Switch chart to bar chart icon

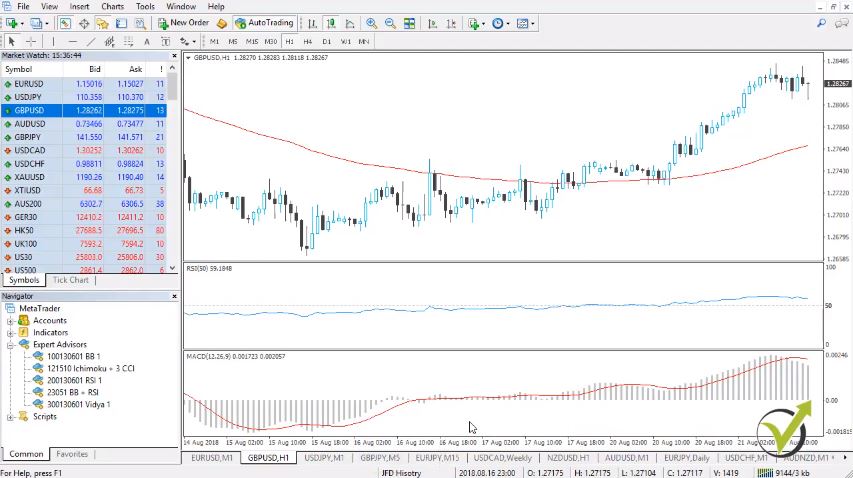coord(312,23)
